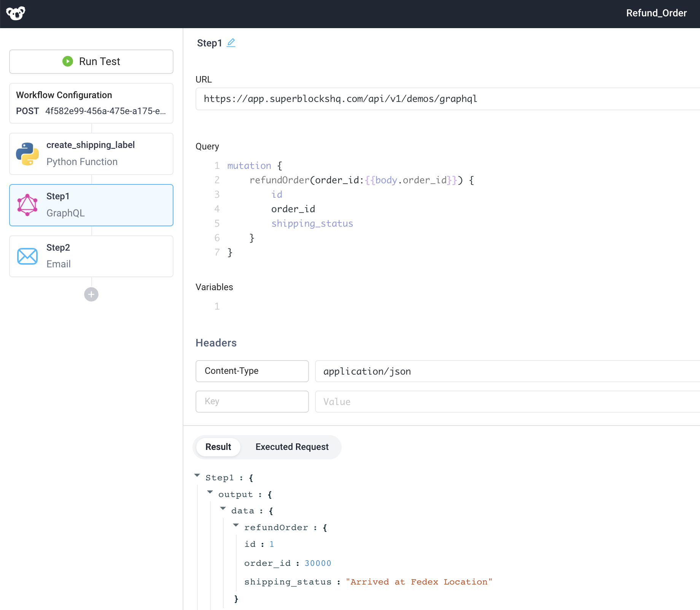Screen dimensions: 700x610
Task: Open the Workflow Configuration panel
Action: point(91,103)
